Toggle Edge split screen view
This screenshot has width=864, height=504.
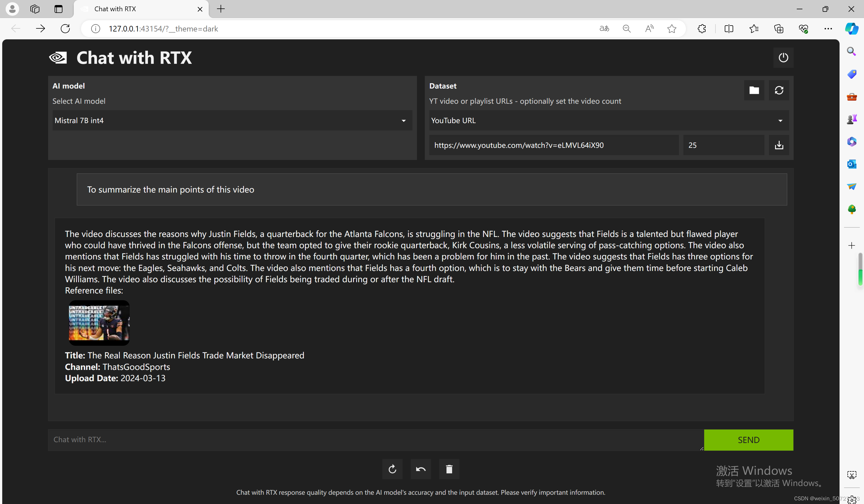(x=729, y=29)
